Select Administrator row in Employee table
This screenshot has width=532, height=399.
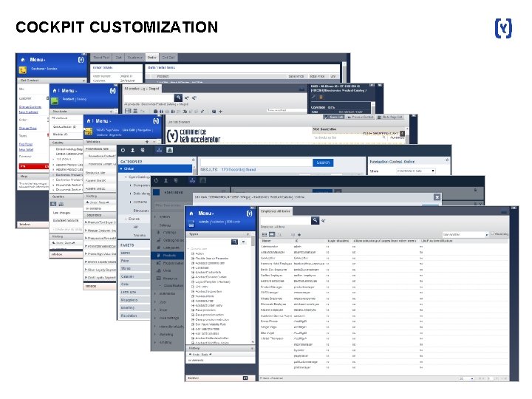pyautogui.click(x=383, y=247)
